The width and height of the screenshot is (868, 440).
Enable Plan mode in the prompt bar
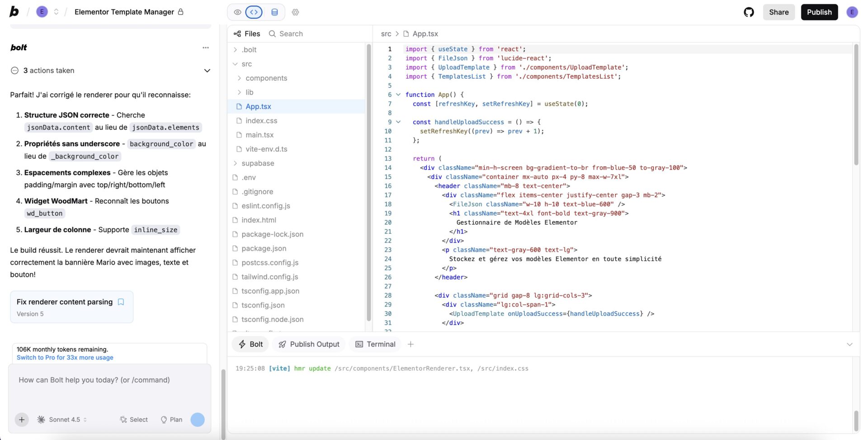(x=171, y=420)
